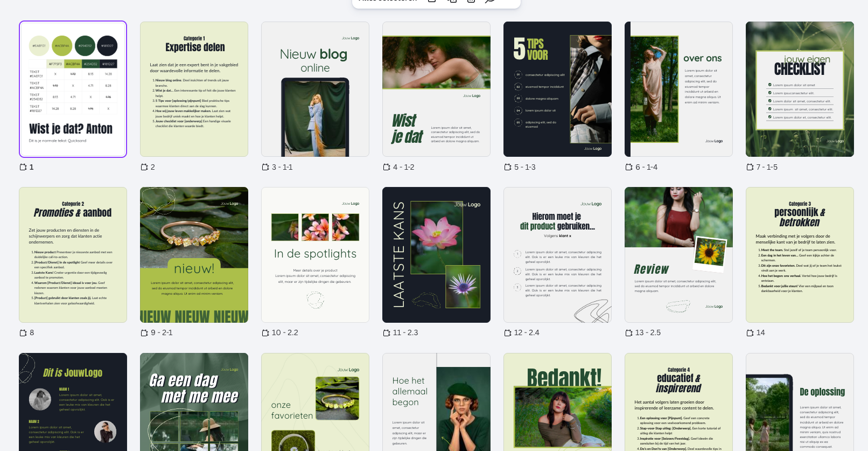This screenshot has width=868, height=451.
Task: Select the dark 'Dit is JouwLogo' page thumbnail
Action: 73,402
